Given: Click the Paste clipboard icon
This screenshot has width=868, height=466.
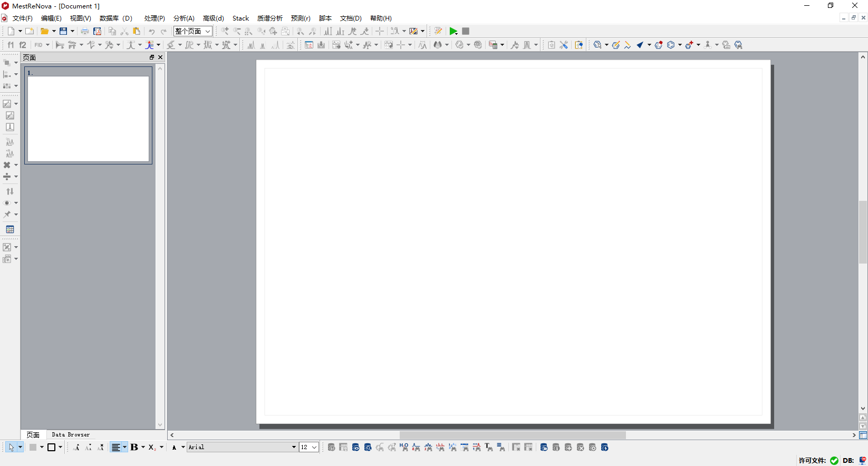Looking at the screenshot, I should pyautogui.click(x=137, y=32).
